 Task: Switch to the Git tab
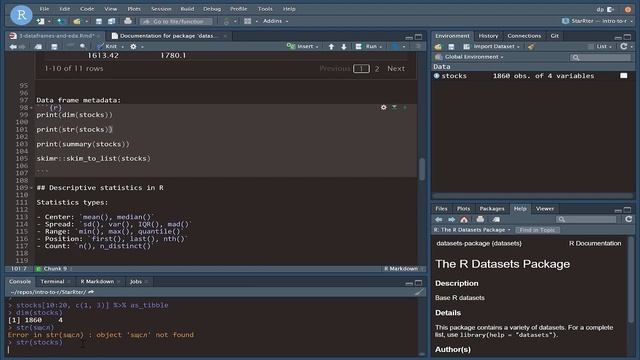coord(554,36)
